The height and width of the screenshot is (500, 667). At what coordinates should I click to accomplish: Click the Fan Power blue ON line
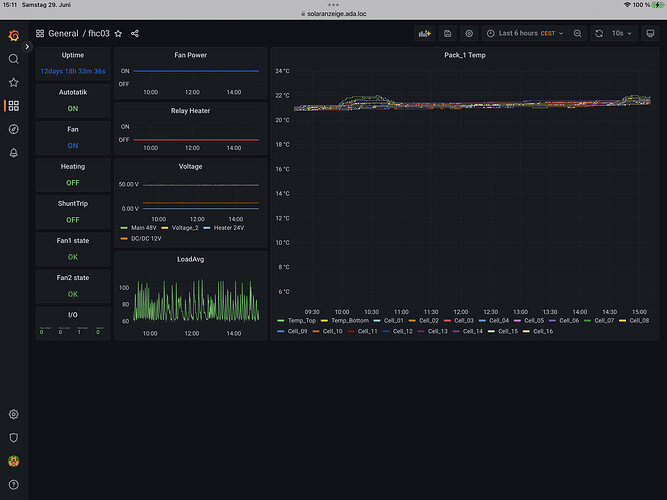pyautogui.click(x=196, y=71)
